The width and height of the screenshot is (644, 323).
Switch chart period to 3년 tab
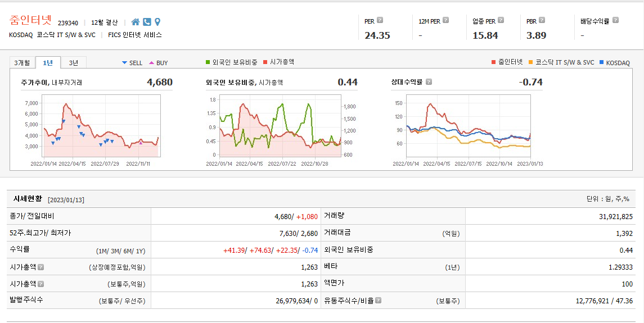click(x=74, y=63)
